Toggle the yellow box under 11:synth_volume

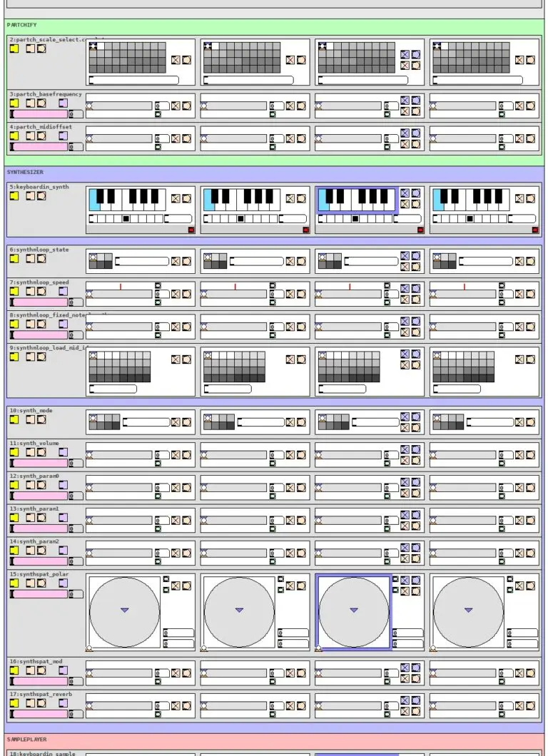click(x=14, y=452)
